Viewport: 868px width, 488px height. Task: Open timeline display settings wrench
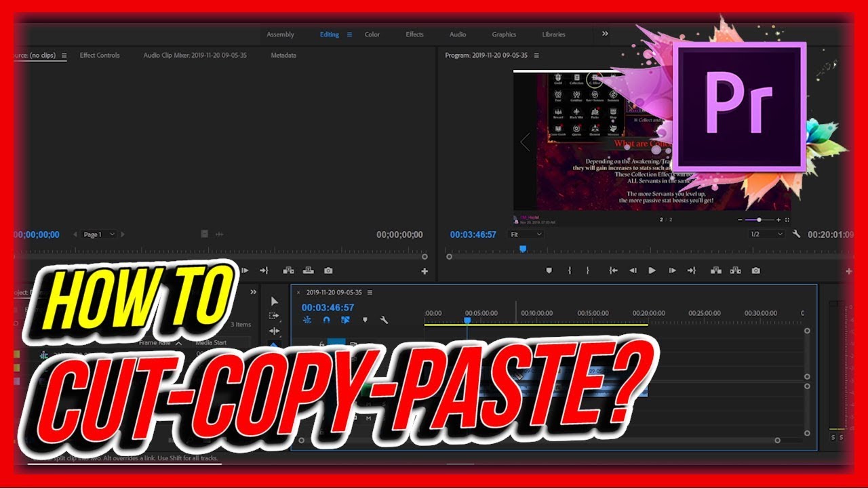[384, 320]
